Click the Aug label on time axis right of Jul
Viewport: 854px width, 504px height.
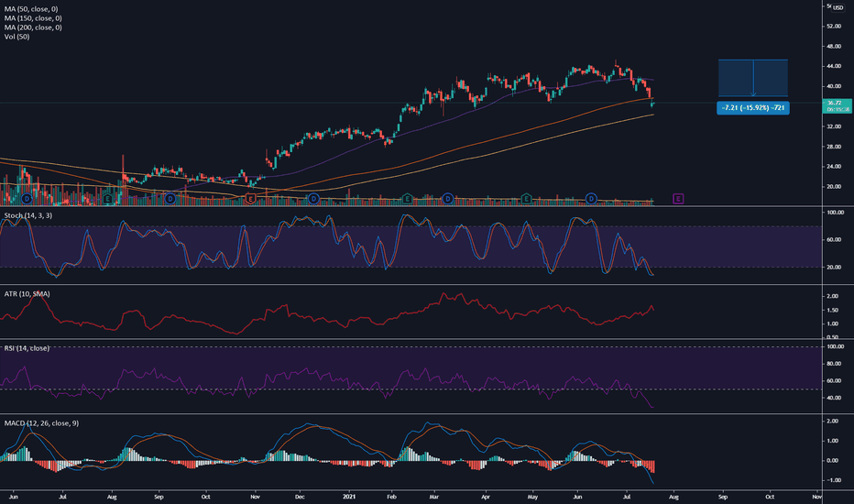tap(673, 497)
